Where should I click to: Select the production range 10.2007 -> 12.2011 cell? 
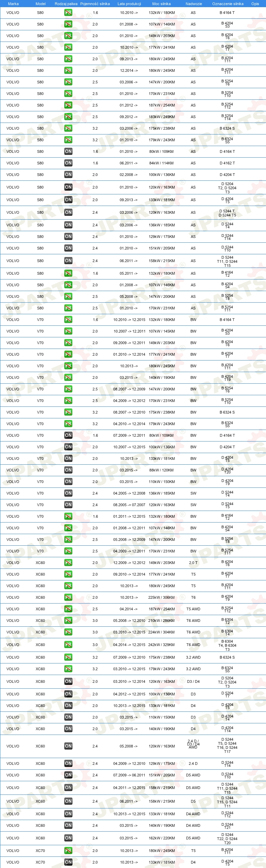click(129, 331)
